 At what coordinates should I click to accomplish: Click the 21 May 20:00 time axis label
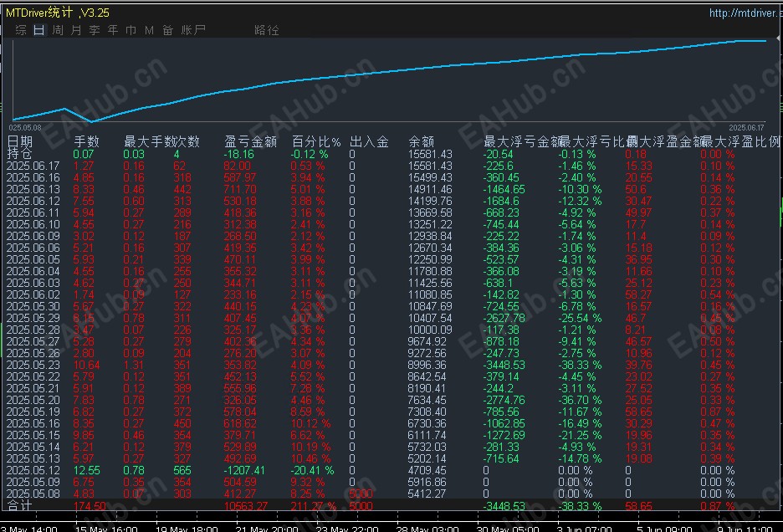[267, 528]
